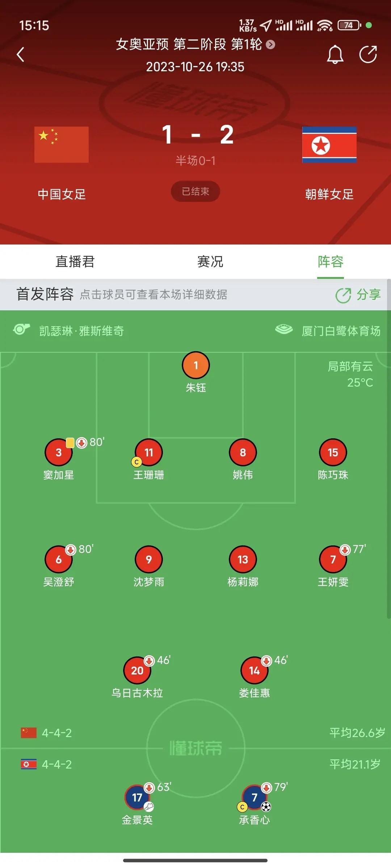
Task: Open the 阵容 lineup tab
Action: click(330, 261)
